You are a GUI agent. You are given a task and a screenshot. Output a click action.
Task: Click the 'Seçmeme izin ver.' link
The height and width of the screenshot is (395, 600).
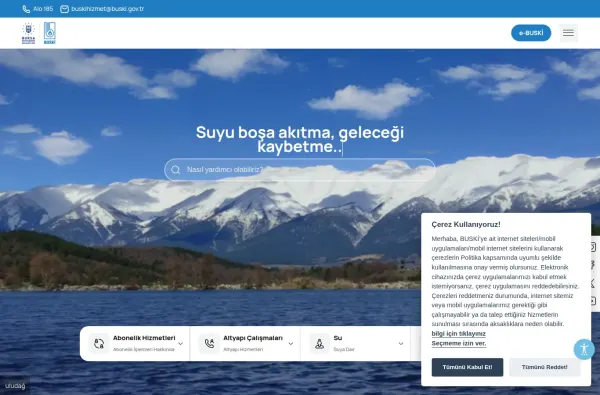point(459,343)
